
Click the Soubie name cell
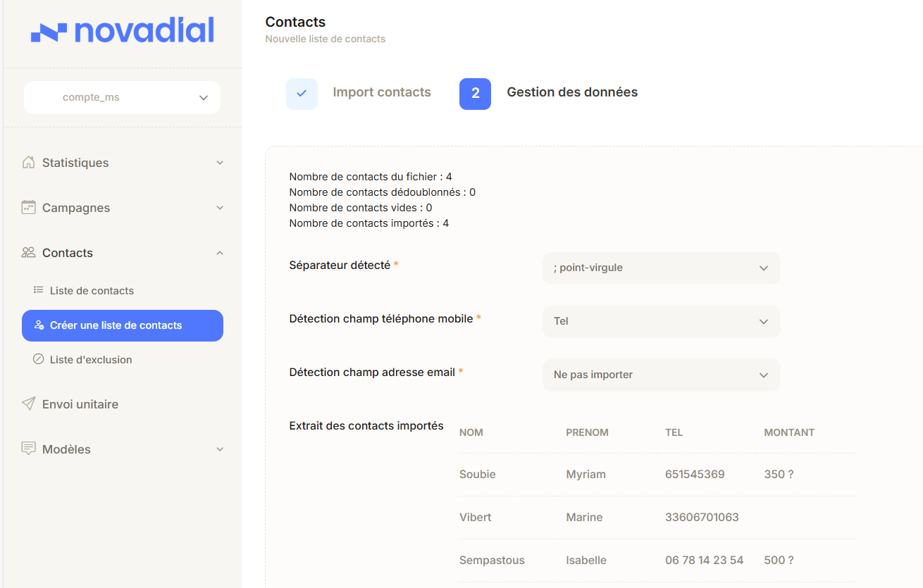(478, 475)
